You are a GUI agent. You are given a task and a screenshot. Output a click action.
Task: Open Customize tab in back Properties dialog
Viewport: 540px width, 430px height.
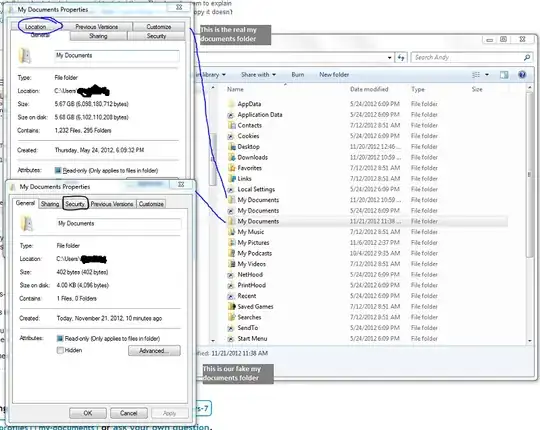[x=159, y=27]
